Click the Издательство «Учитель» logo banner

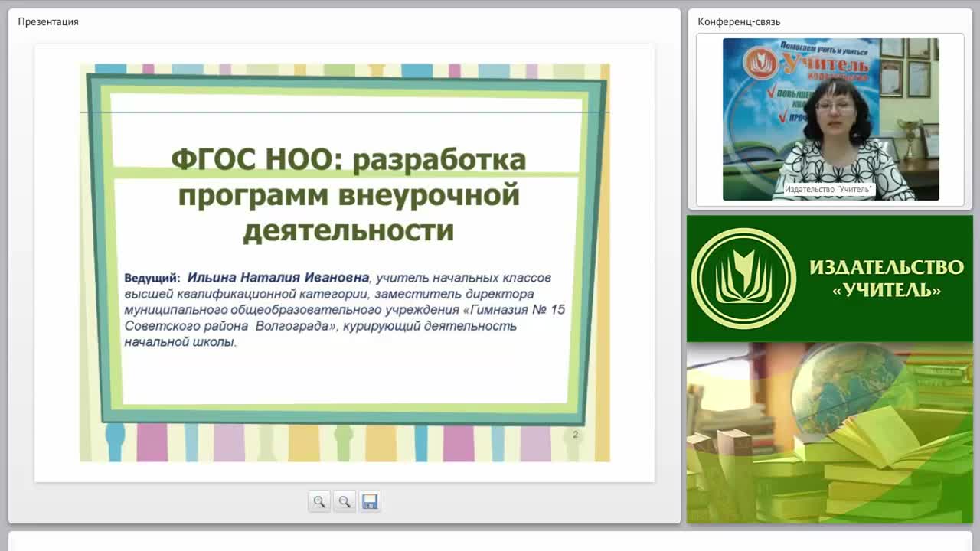(x=830, y=279)
